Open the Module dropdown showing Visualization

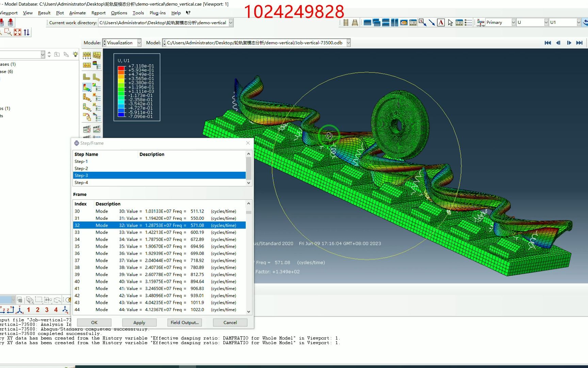(139, 43)
